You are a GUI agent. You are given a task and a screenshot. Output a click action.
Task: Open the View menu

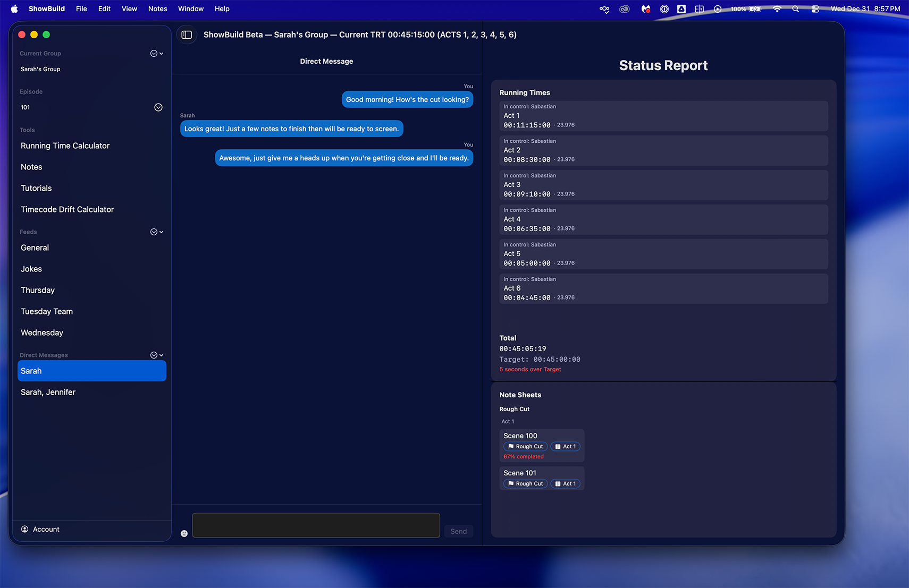point(129,9)
